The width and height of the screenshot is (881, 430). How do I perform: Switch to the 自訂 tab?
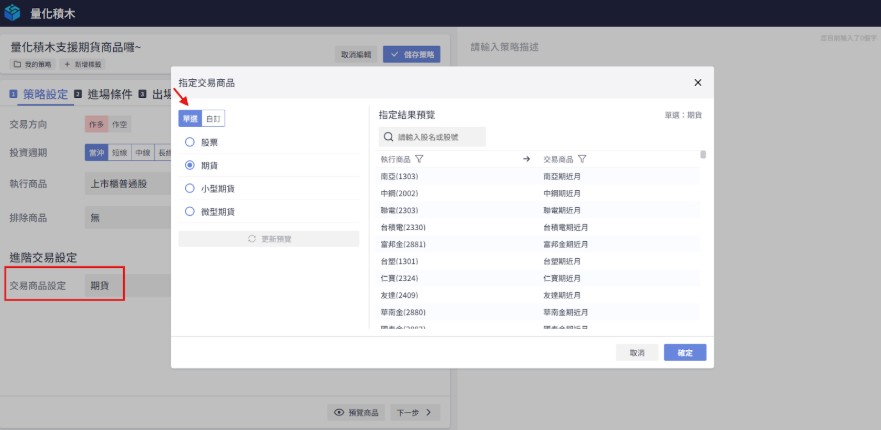click(213, 119)
